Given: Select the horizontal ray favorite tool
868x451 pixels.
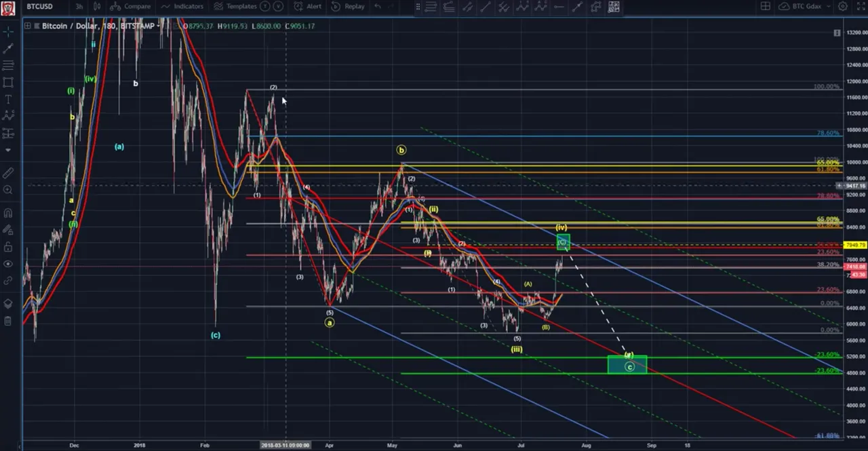Looking at the screenshot, I should (559, 7).
